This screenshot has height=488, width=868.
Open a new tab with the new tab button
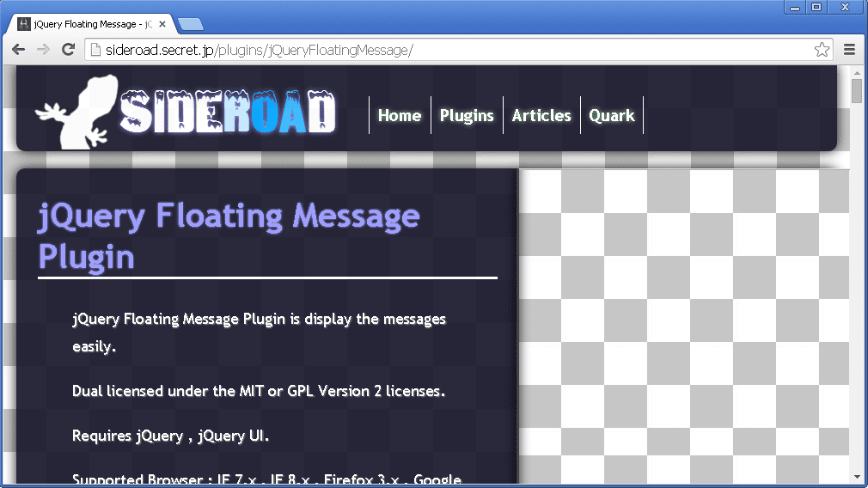point(191,24)
